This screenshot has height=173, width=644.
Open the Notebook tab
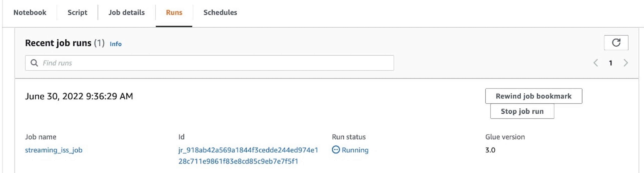30,13
